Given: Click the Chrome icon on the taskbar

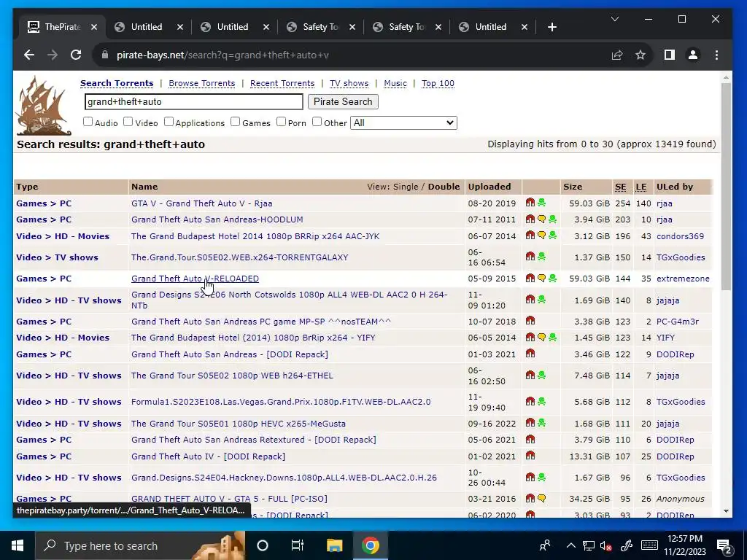Looking at the screenshot, I should (370, 545).
